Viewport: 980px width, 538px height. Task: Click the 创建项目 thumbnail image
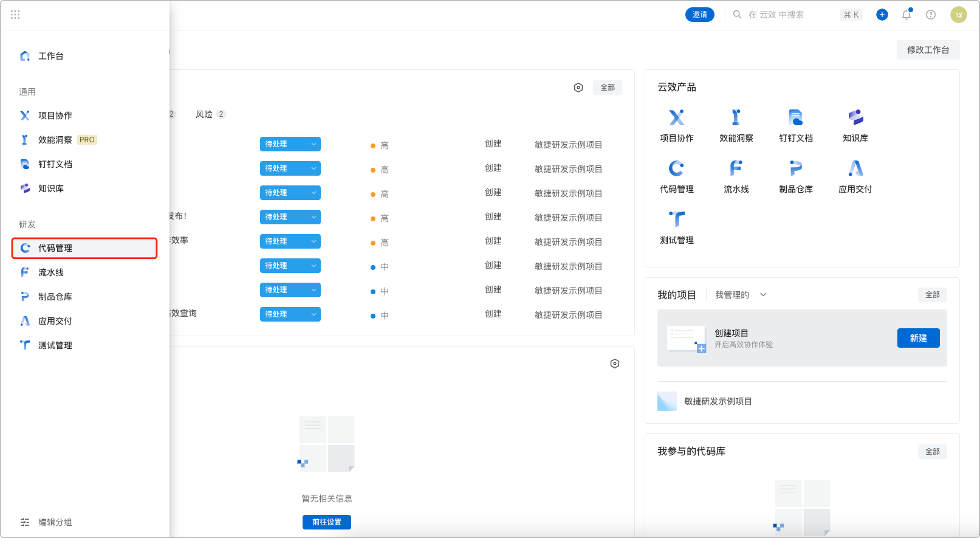tap(687, 339)
